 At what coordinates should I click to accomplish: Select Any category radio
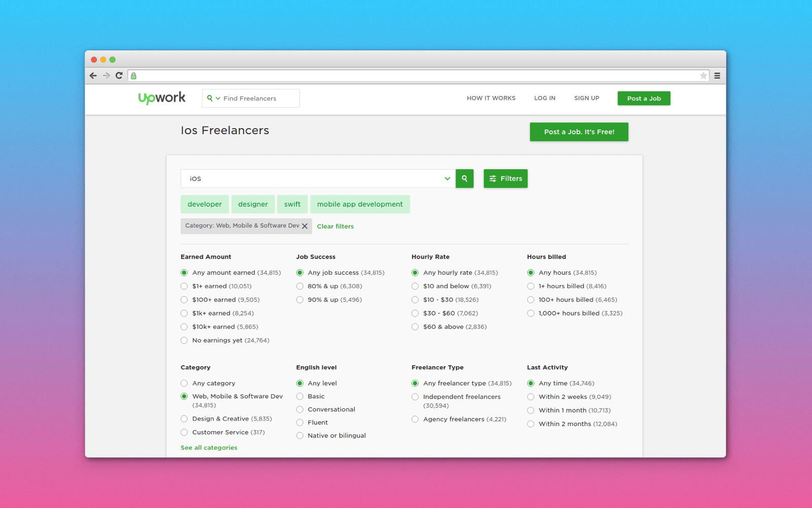184,384
